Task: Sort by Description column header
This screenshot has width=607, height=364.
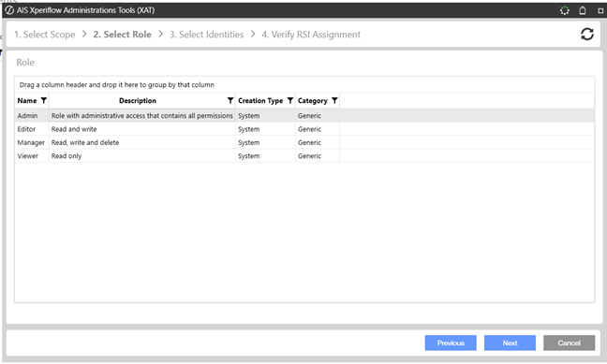Action: point(138,100)
